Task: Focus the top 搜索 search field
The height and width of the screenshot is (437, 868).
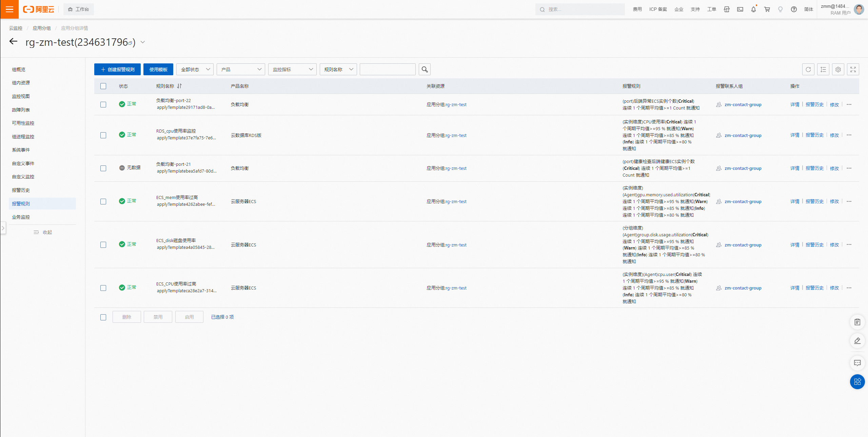Action: click(580, 9)
